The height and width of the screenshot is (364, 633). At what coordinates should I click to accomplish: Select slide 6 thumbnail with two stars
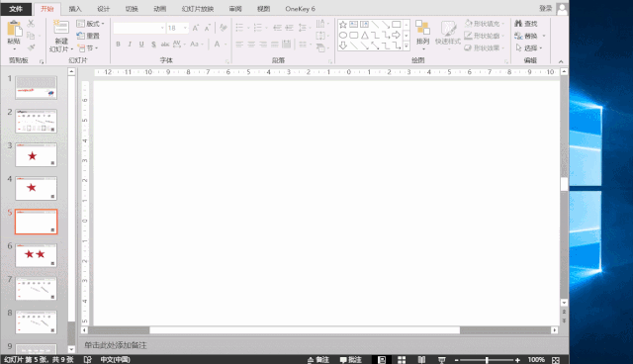click(x=36, y=255)
